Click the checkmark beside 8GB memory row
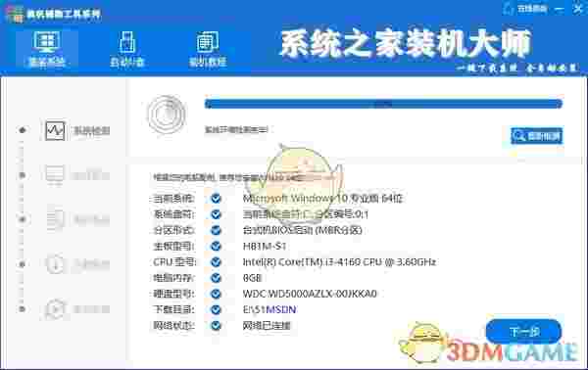This screenshot has width=588, height=370. tap(216, 278)
